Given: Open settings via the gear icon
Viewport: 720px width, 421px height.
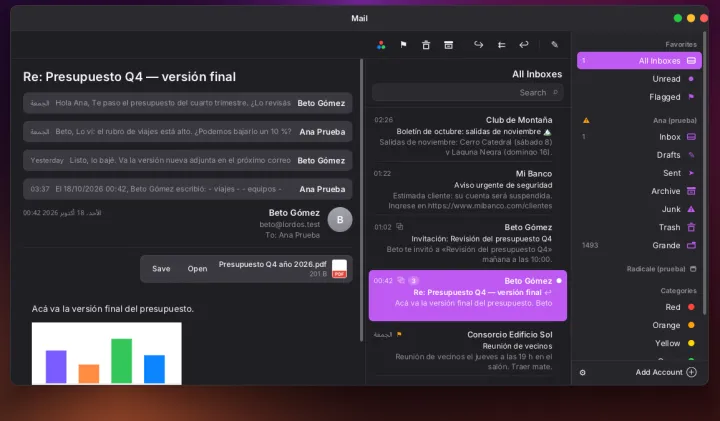Looking at the screenshot, I should (x=583, y=373).
